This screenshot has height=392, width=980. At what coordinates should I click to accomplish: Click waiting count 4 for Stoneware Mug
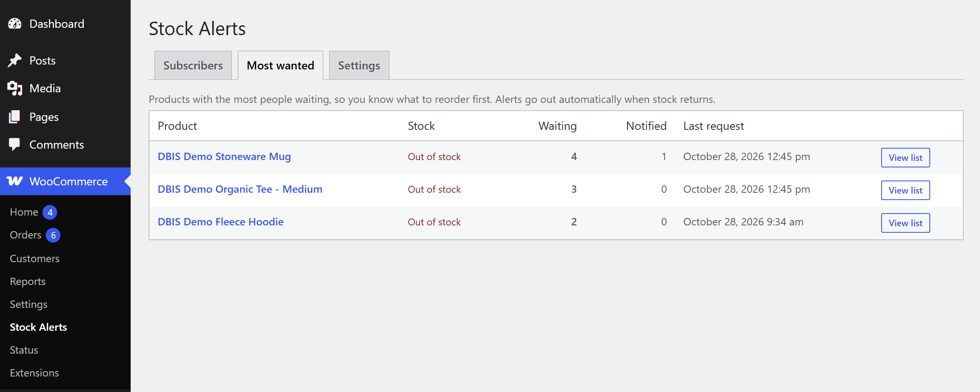[x=574, y=156]
